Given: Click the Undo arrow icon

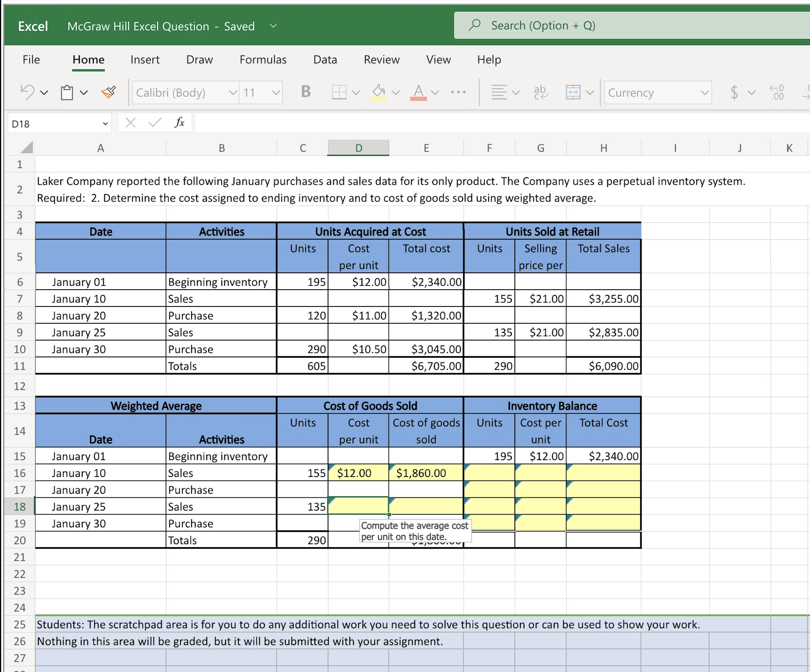Looking at the screenshot, I should click(27, 92).
